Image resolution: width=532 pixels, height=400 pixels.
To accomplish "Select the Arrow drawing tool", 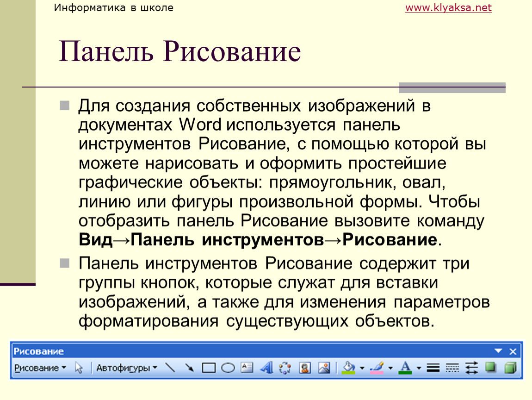I will point(189,368).
